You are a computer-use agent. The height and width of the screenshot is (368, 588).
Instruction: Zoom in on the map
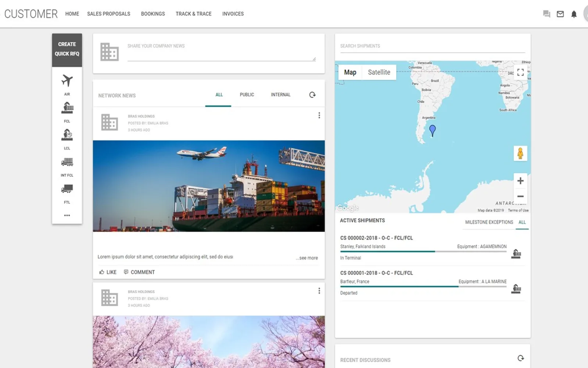(x=520, y=181)
